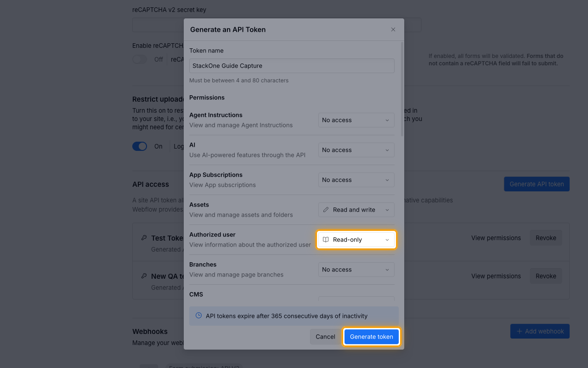The image size is (588, 368).
Task: Click 'View and manage page branches' text
Action: click(x=236, y=275)
